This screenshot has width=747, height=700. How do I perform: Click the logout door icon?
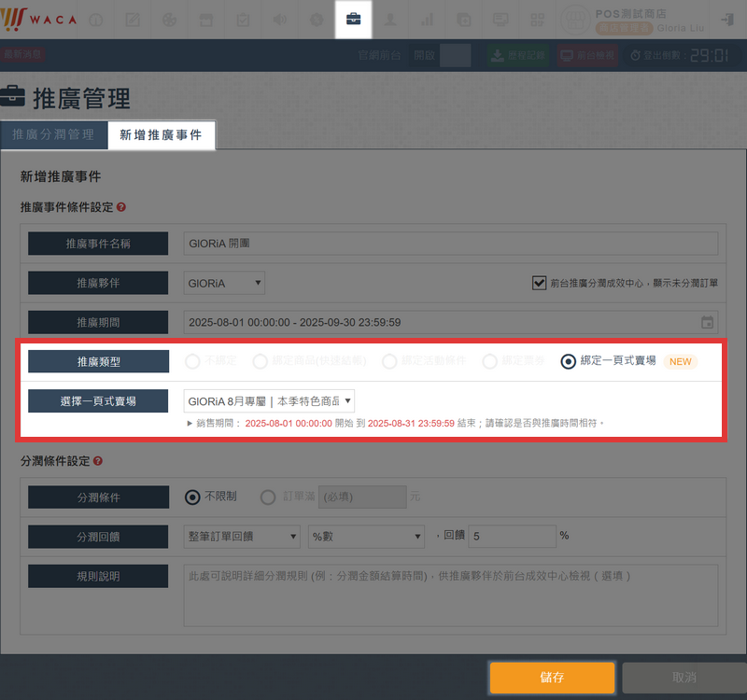pos(727,20)
